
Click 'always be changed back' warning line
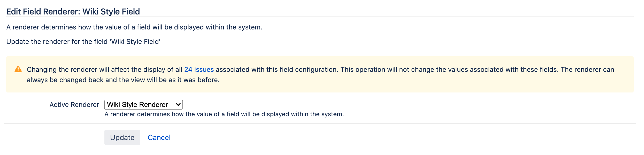[123, 80]
